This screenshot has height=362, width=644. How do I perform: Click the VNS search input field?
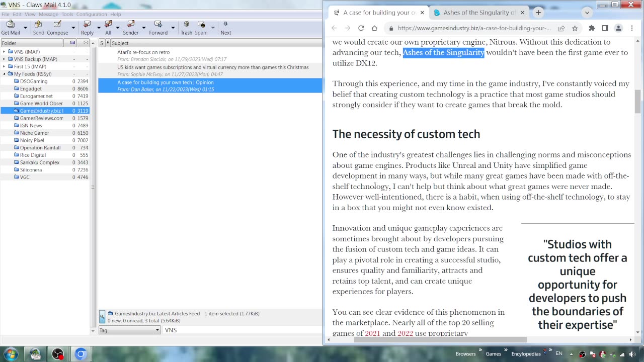[242, 330]
